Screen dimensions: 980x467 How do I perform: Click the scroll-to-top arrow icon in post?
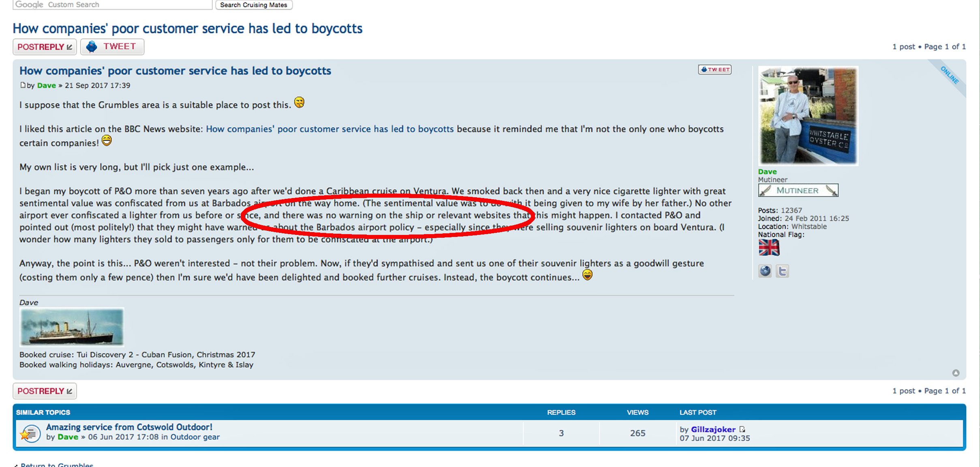pyautogui.click(x=956, y=373)
